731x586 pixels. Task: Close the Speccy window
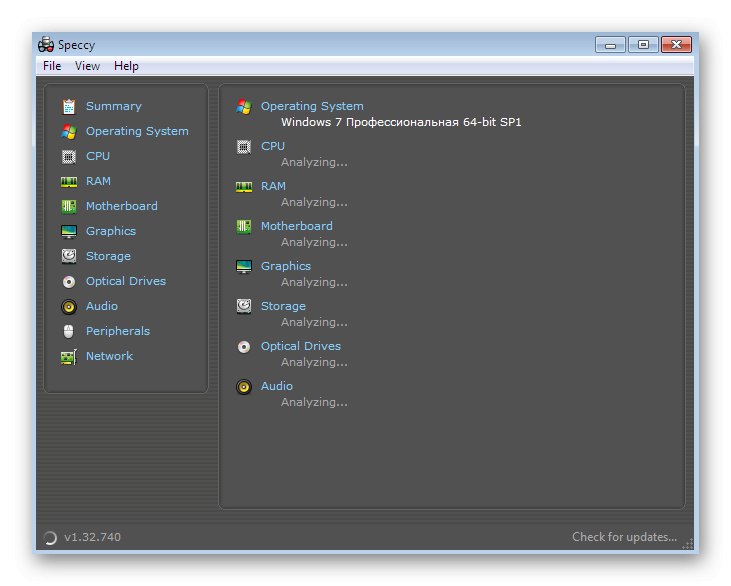tap(676, 45)
